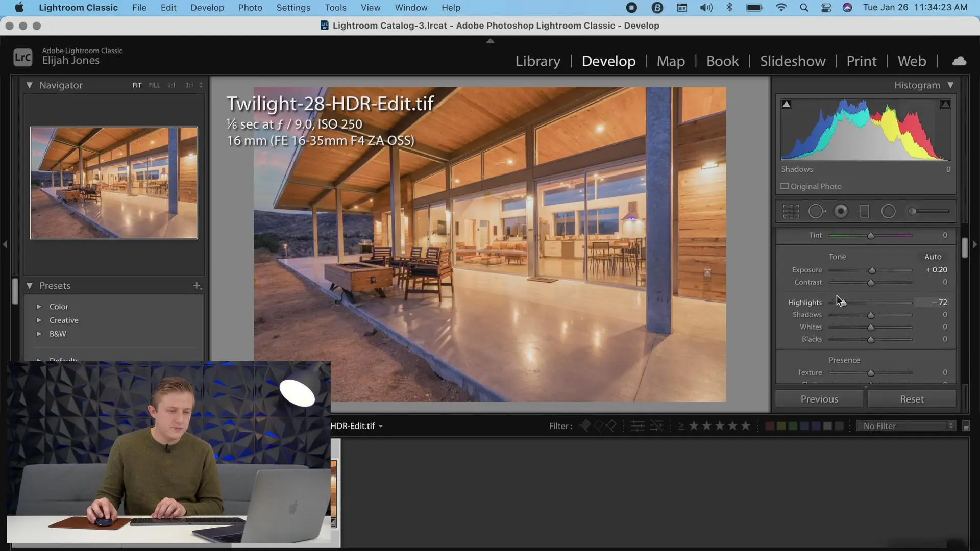This screenshot has height=551, width=980.
Task: Collapse the Navigator panel
Action: click(x=30, y=85)
